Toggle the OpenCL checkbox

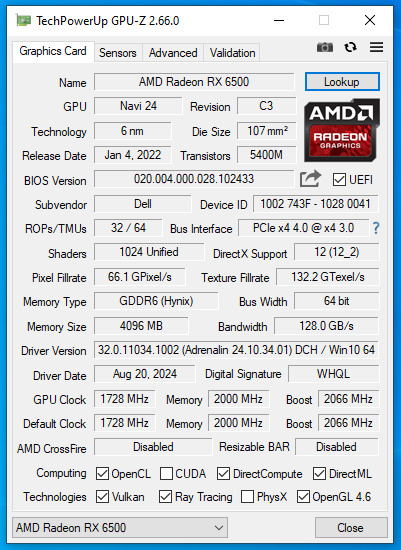click(102, 474)
